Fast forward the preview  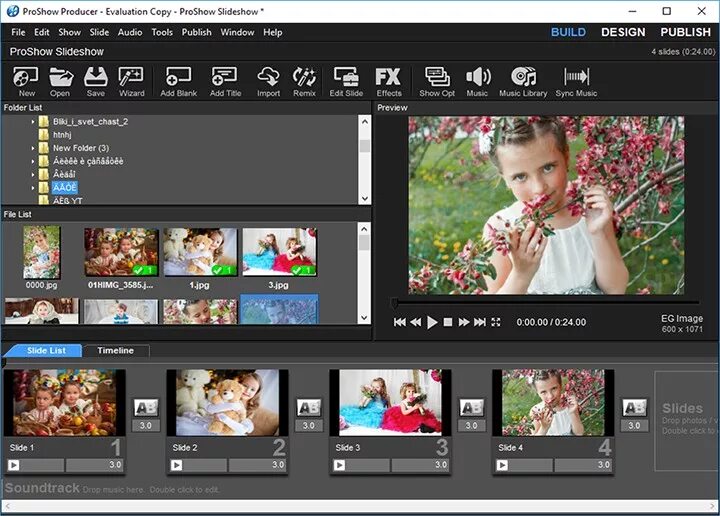point(464,322)
